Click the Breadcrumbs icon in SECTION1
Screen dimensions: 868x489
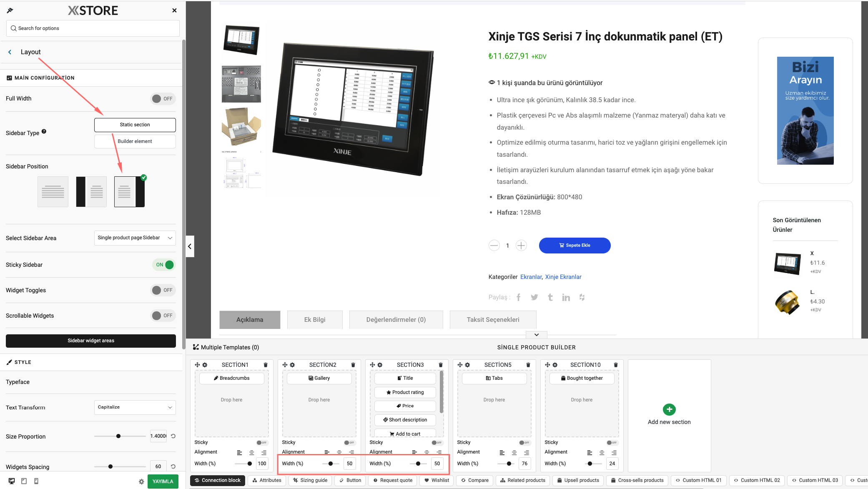216,378
